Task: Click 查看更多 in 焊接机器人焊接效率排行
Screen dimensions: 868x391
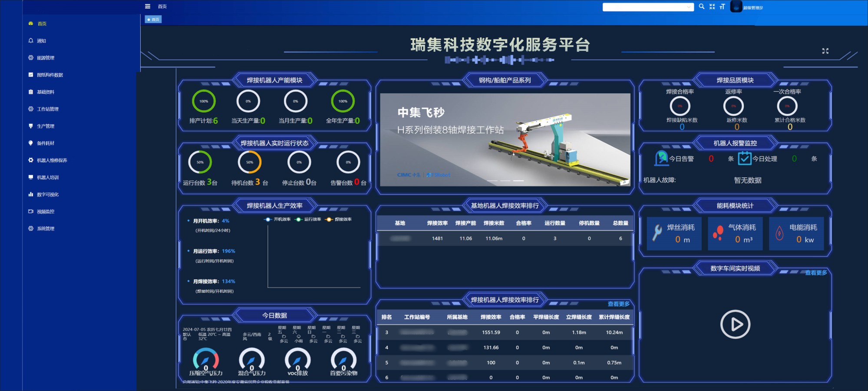Action: (x=618, y=304)
